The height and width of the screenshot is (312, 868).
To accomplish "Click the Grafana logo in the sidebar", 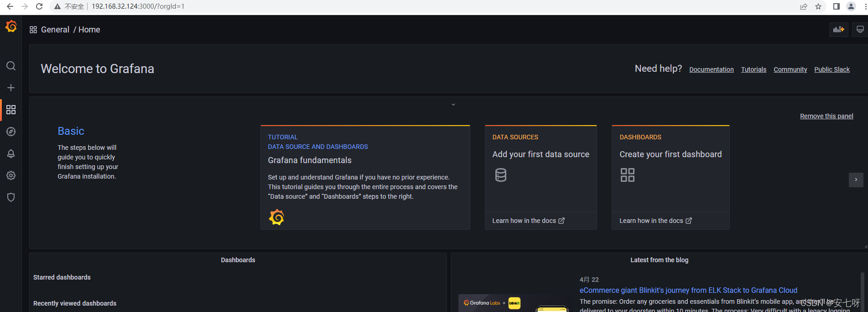I will point(11,26).
